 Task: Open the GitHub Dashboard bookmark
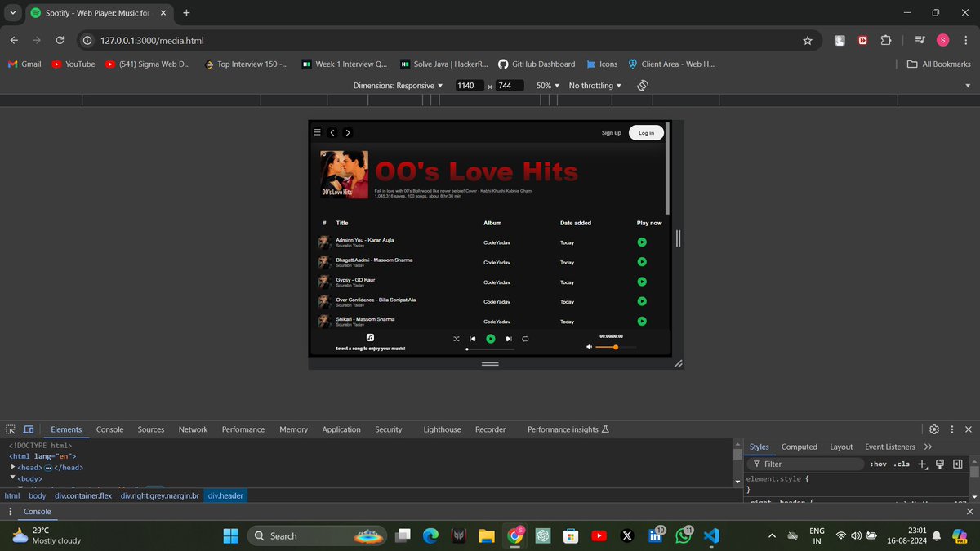click(x=537, y=64)
